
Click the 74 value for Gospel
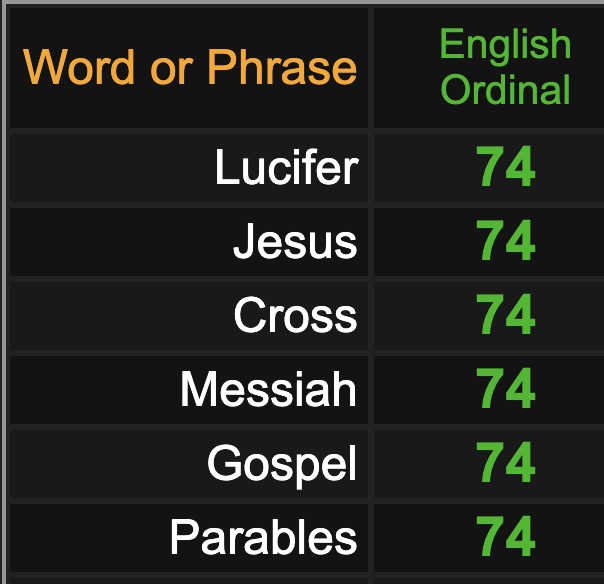click(506, 462)
